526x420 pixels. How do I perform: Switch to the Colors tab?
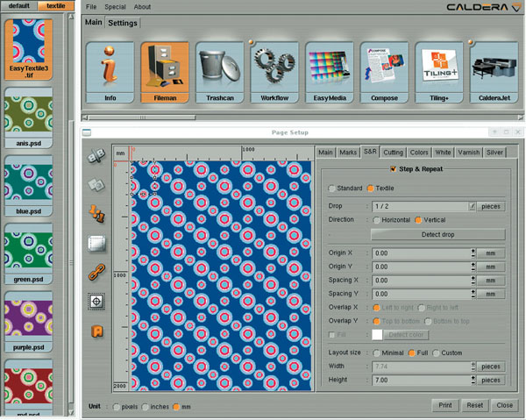[419, 153]
